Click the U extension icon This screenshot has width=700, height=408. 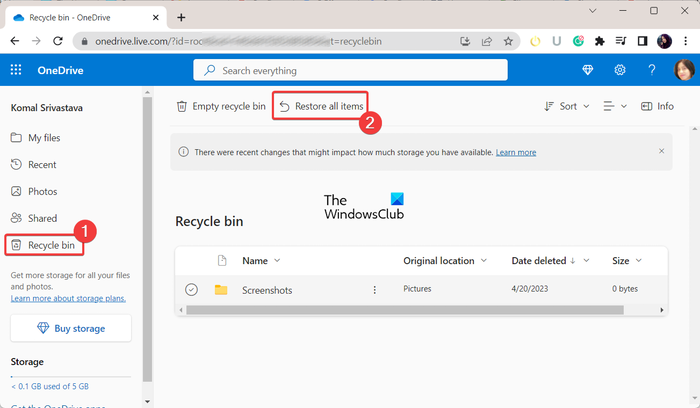point(556,41)
